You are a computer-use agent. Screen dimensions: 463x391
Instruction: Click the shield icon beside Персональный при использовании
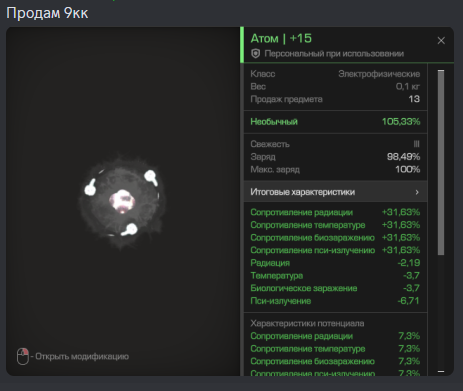[x=256, y=54]
